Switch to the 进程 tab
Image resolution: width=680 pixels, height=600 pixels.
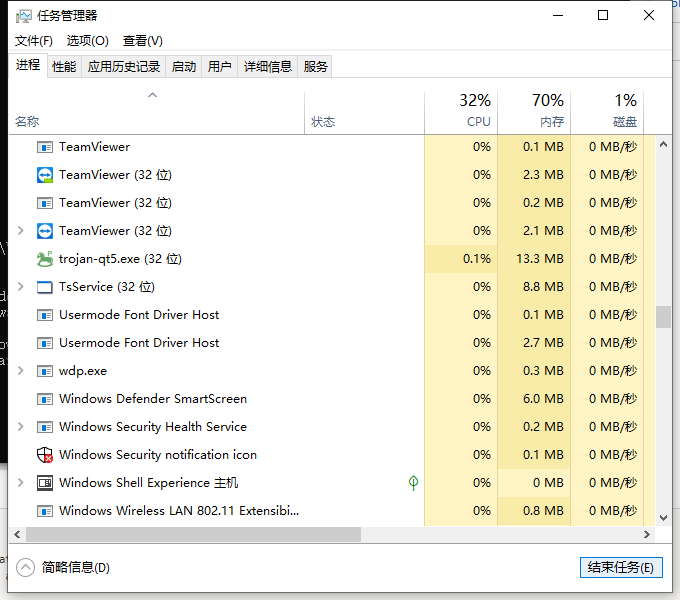(x=28, y=65)
